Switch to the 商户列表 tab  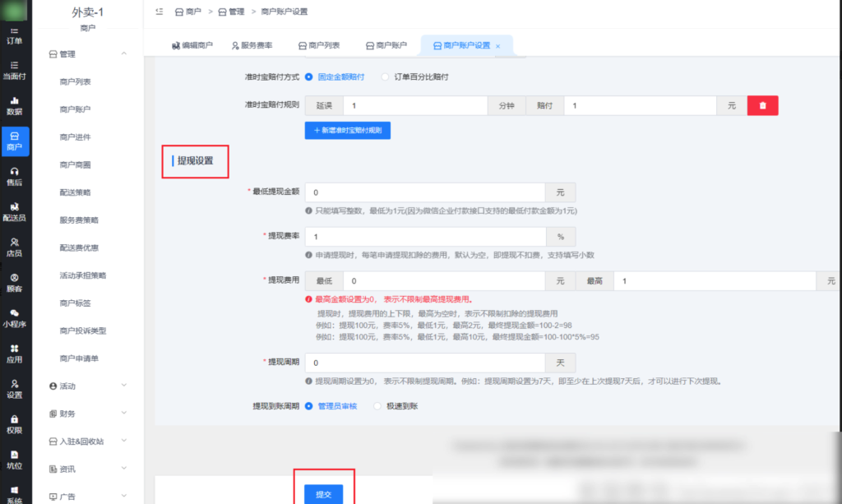(x=318, y=46)
